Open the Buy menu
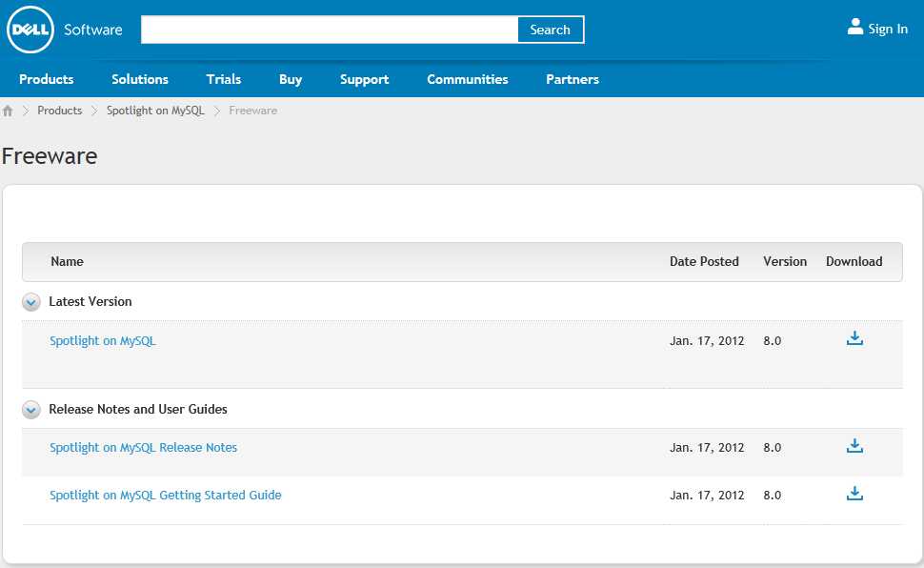The height and width of the screenshot is (568, 924). pos(291,79)
